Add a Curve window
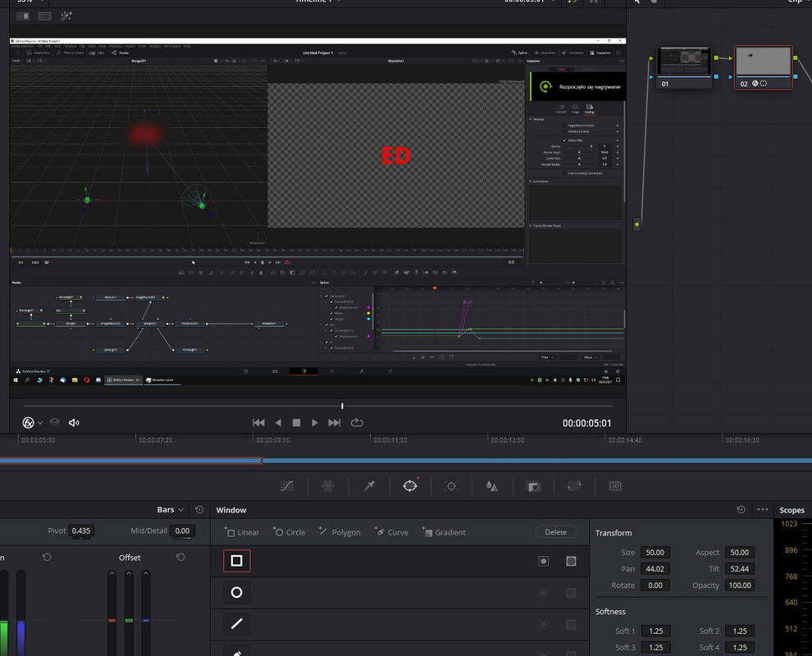The height and width of the screenshot is (656, 812). click(x=391, y=531)
